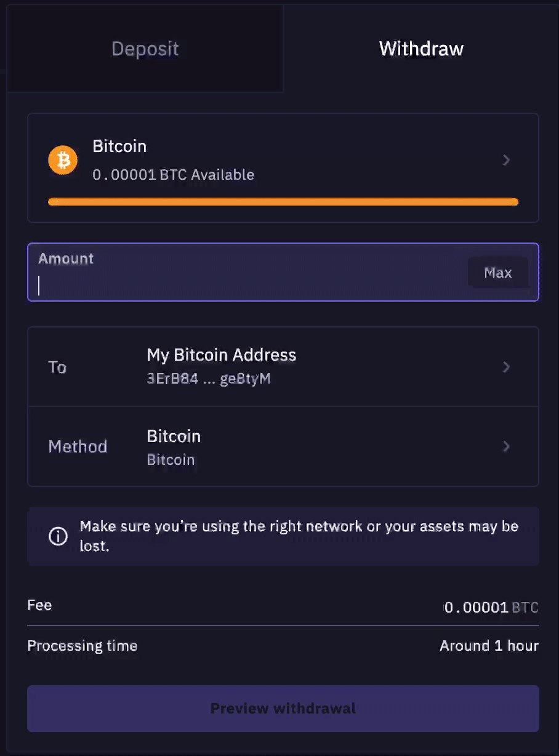559x756 pixels.
Task: Click the info icon next to network warning
Action: pyautogui.click(x=58, y=536)
